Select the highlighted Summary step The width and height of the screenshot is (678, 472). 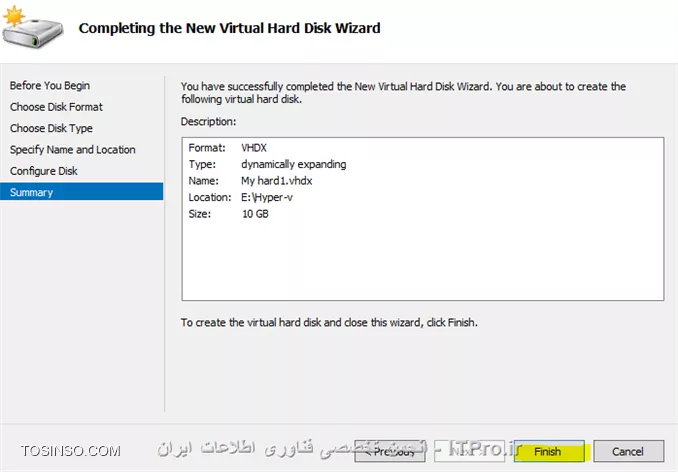(x=81, y=192)
